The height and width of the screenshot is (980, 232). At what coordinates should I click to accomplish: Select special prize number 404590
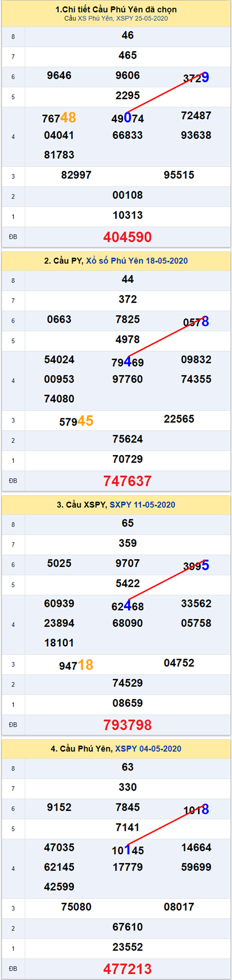[x=128, y=237]
